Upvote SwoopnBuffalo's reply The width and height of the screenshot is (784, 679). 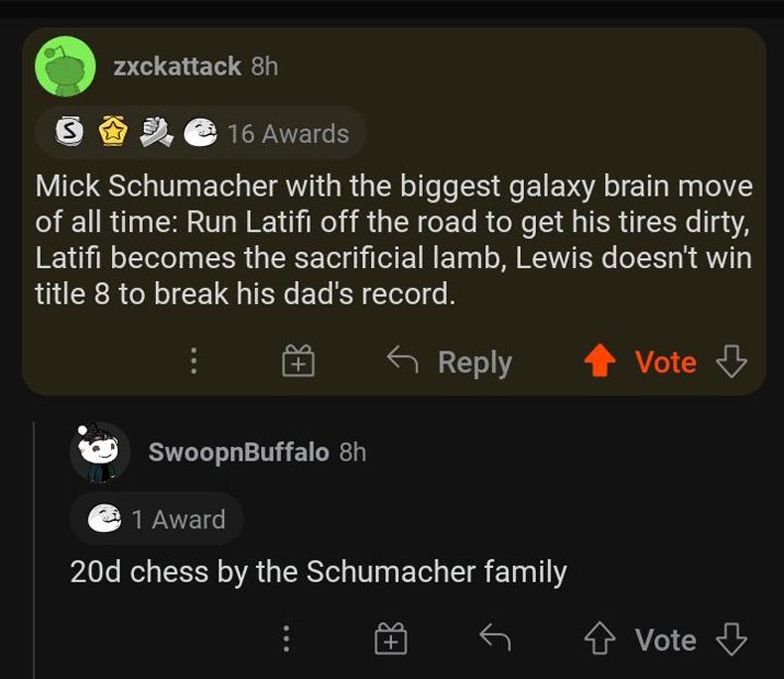599,640
